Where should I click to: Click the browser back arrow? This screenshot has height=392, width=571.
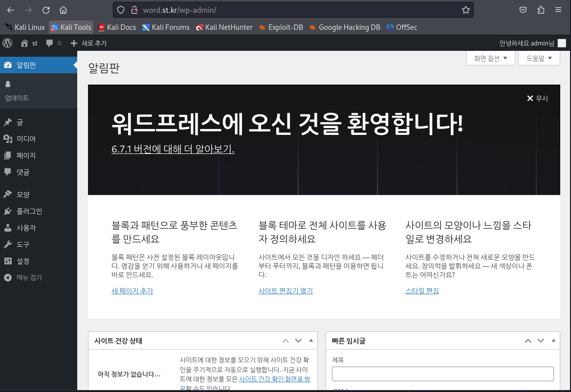tap(11, 10)
